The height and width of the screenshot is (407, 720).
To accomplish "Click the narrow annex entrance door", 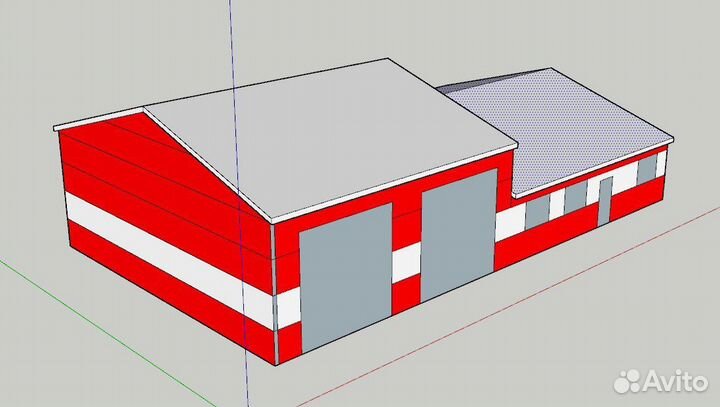I will [605, 200].
